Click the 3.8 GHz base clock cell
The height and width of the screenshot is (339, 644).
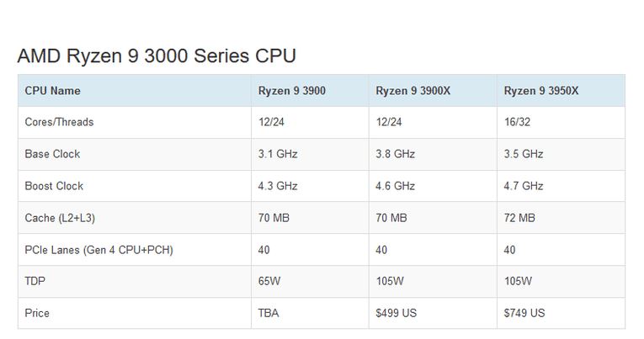395,154
